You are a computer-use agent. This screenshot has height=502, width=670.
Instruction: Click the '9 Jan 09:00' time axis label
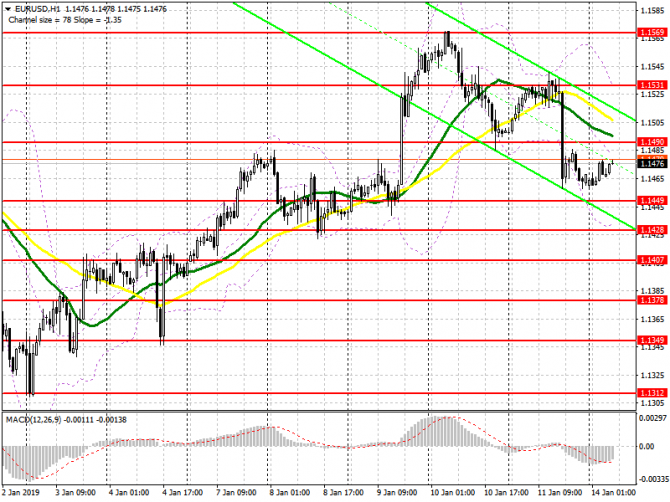point(397,492)
